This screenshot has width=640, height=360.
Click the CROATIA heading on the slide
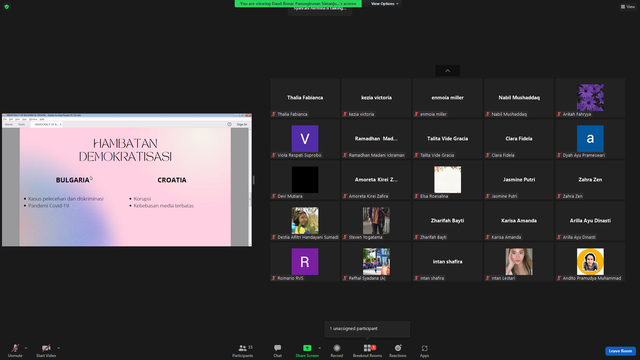tap(172, 180)
